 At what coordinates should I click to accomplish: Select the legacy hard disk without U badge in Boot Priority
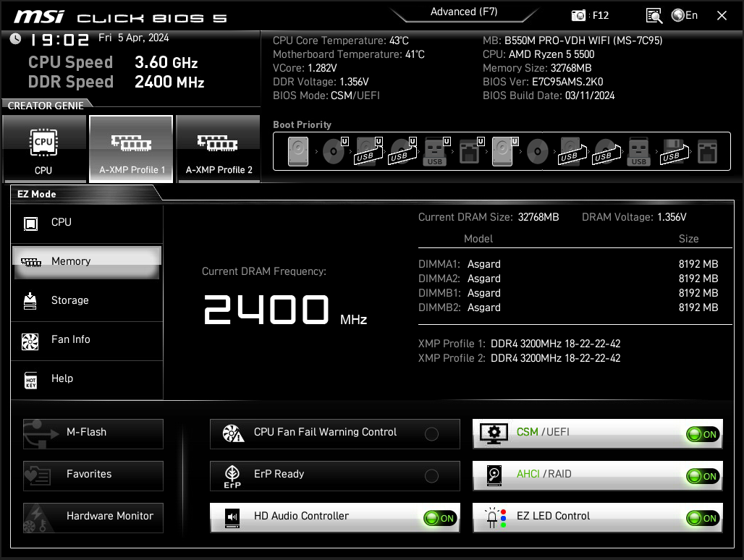pos(298,151)
